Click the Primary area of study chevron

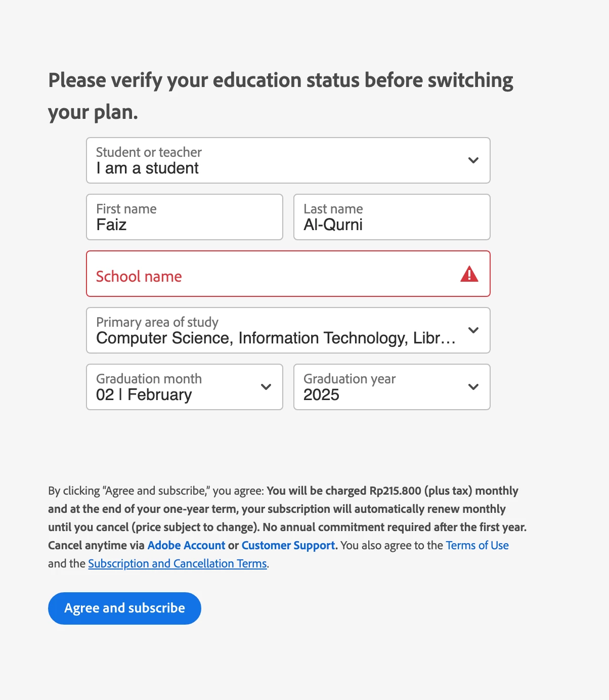pyautogui.click(x=473, y=330)
